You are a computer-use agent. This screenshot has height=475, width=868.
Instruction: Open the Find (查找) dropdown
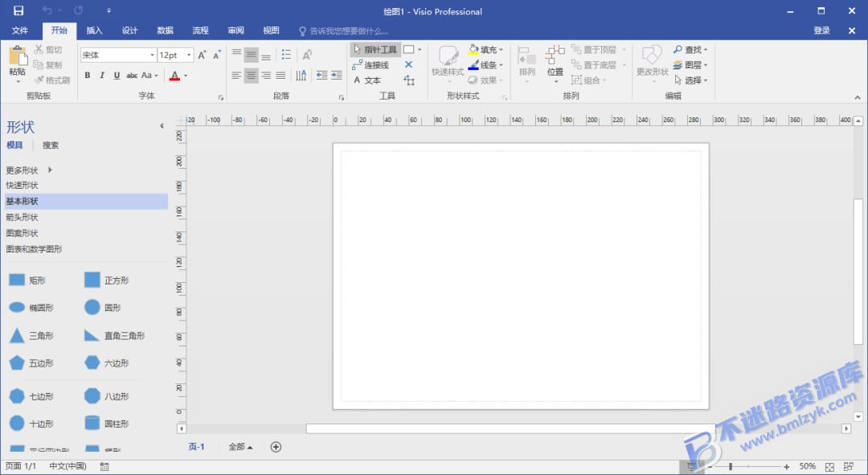pyautogui.click(x=690, y=49)
